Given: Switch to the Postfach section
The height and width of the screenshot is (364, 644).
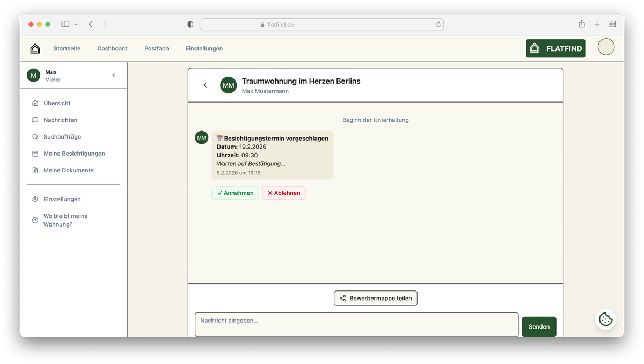Looking at the screenshot, I should click(156, 48).
